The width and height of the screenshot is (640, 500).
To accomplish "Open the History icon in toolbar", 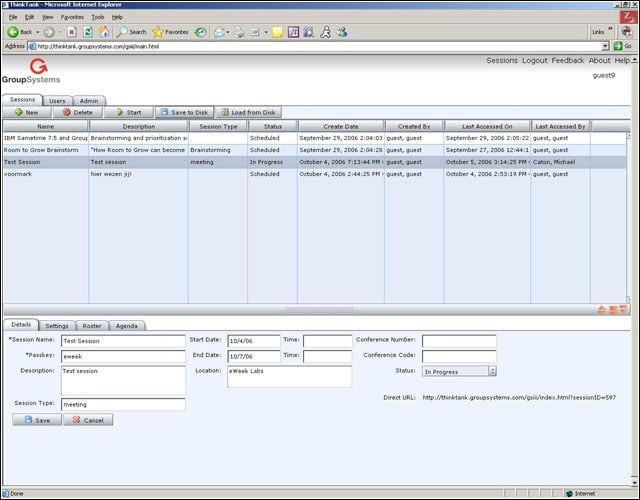I will click(200, 32).
